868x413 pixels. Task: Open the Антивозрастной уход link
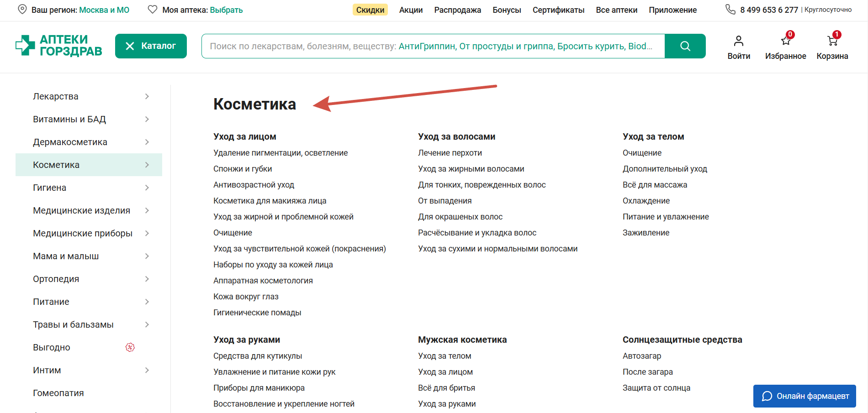point(254,185)
